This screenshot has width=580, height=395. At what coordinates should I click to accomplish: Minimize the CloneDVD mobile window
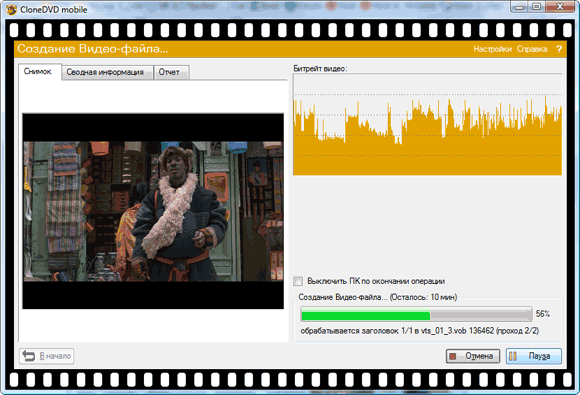519,7
